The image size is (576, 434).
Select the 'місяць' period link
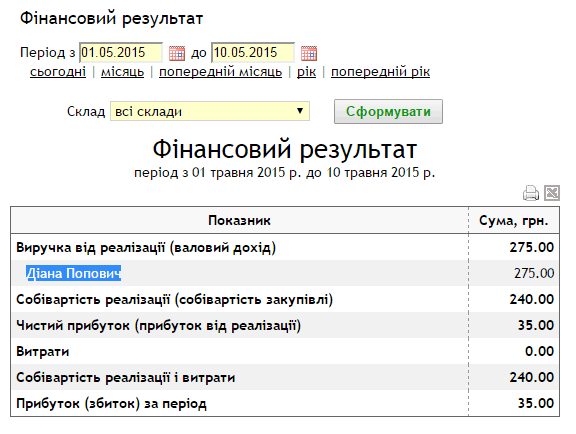[x=122, y=72]
